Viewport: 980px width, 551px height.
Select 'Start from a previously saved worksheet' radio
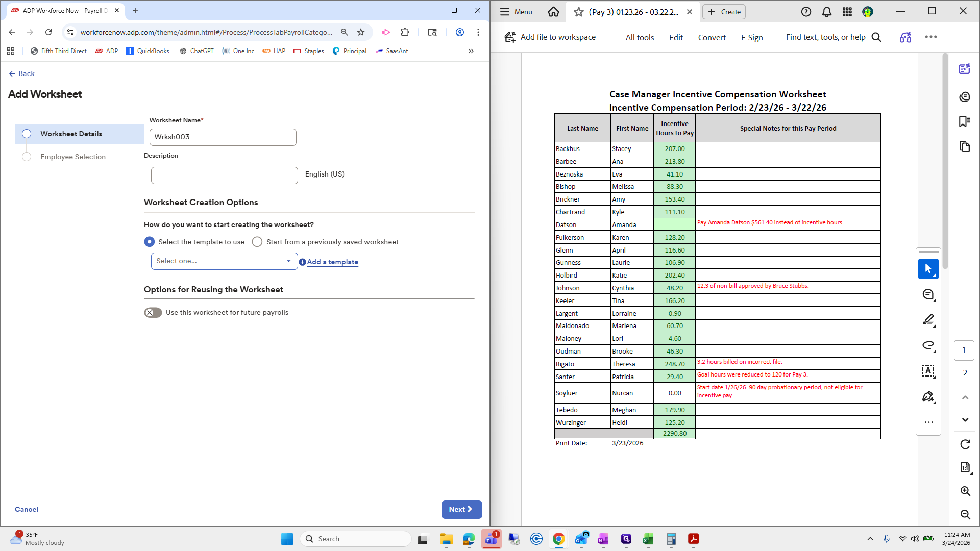click(x=257, y=242)
